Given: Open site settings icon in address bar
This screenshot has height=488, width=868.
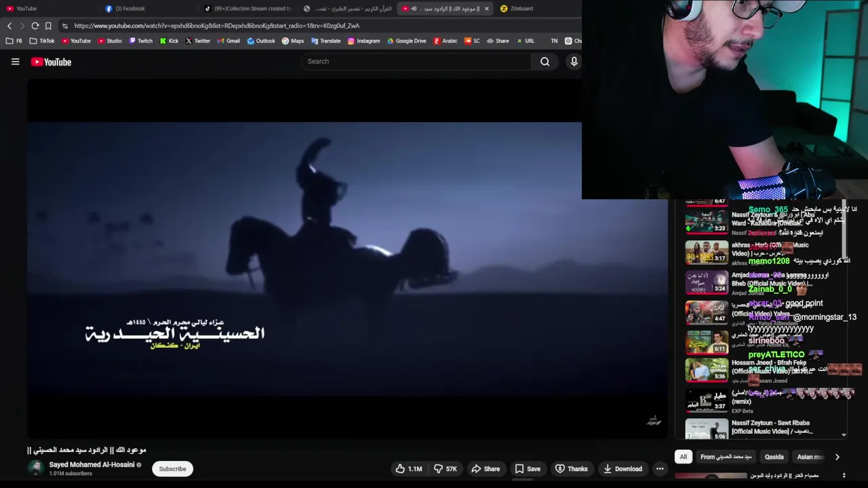Looking at the screenshot, I should (64, 26).
